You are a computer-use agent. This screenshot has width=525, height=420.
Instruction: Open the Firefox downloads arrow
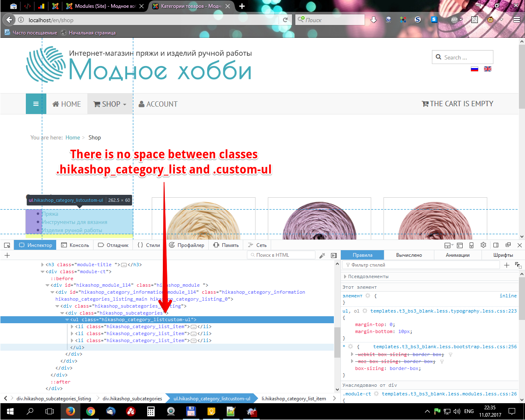coord(373,20)
